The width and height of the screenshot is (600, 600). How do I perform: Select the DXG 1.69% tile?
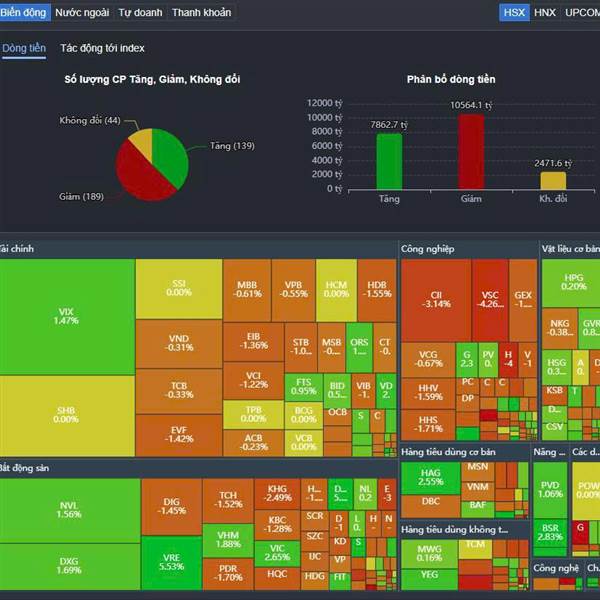coord(70,566)
